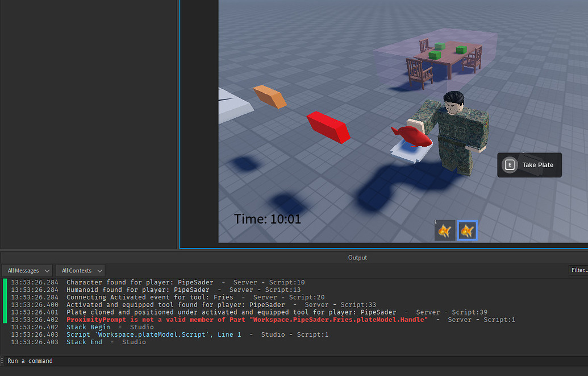This screenshot has height=376, width=588.
Task: Click the highlighted second goldfish hotbar slot
Action: (x=466, y=230)
